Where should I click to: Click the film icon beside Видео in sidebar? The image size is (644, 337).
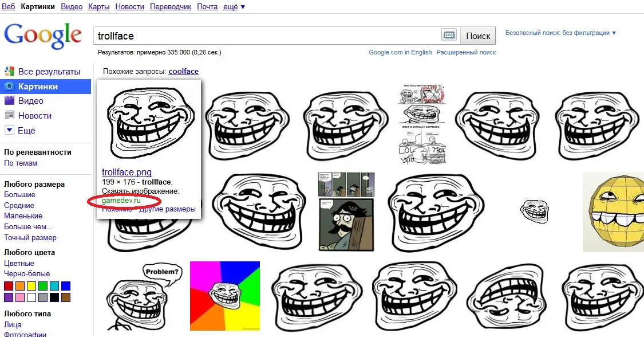9,101
